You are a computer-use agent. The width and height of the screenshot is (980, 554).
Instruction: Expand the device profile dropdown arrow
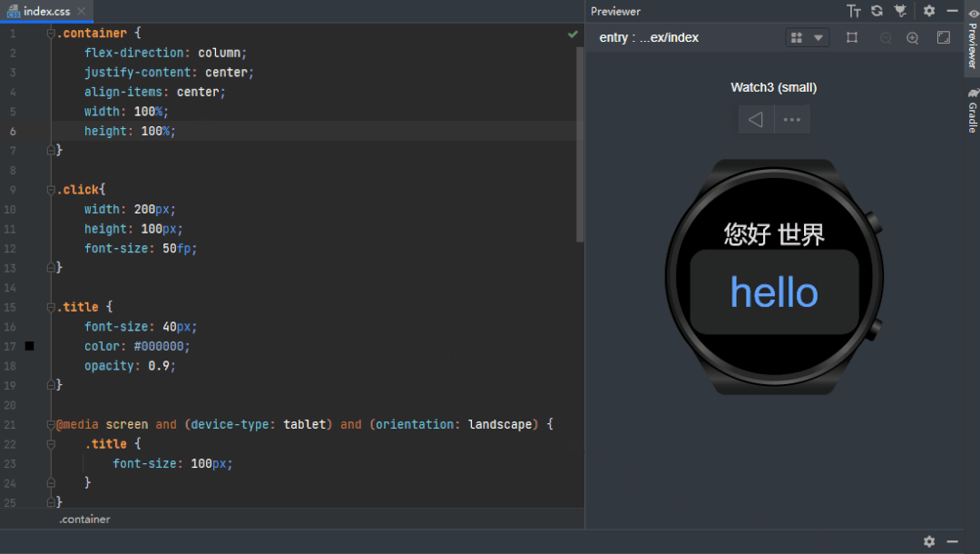[818, 37]
